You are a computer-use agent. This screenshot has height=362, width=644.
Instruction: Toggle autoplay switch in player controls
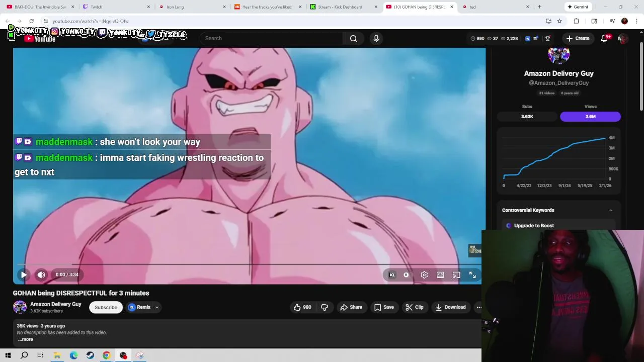pyautogui.click(x=406, y=275)
